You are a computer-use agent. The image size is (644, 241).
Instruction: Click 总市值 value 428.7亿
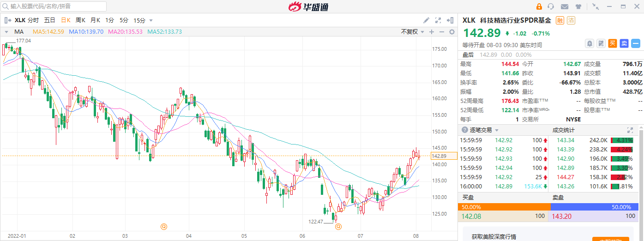click(x=632, y=91)
